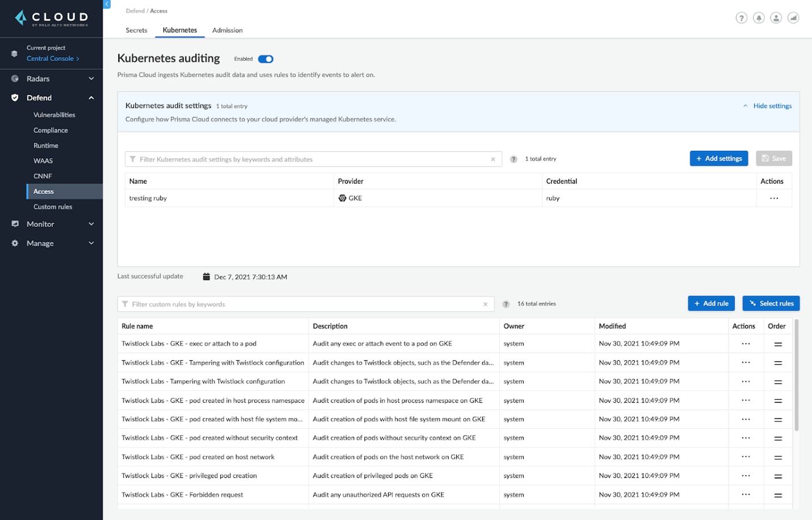
Task: Open Custom rules in the sidebar
Action: pos(53,207)
